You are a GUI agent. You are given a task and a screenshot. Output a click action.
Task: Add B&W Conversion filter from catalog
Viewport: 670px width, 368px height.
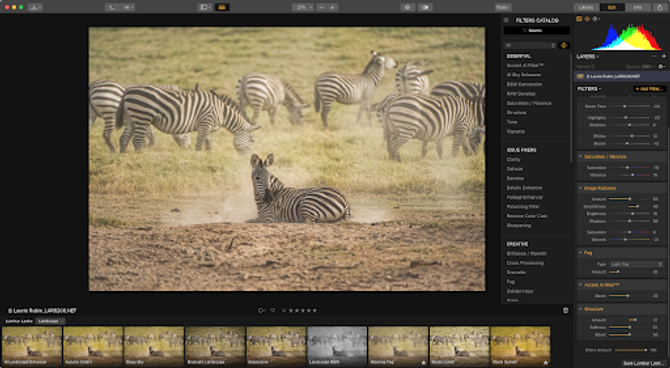pos(524,84)
